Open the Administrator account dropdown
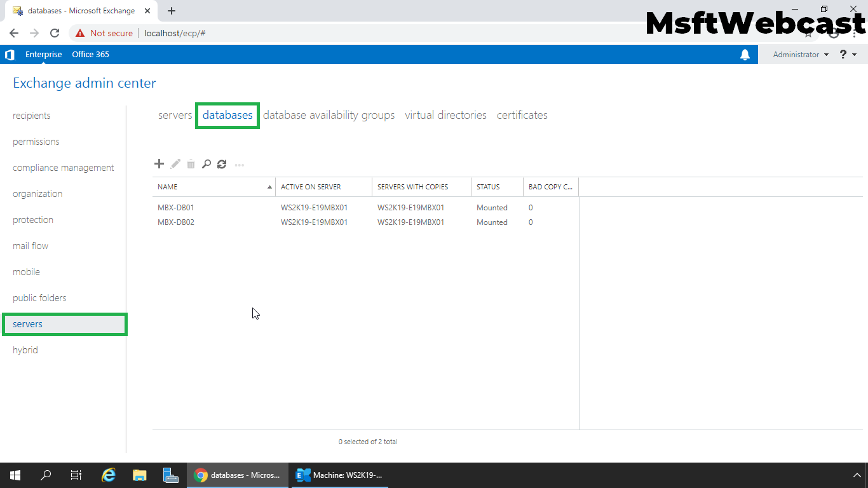This screenshot has width=868, height=488. click(x=799, y=55)
